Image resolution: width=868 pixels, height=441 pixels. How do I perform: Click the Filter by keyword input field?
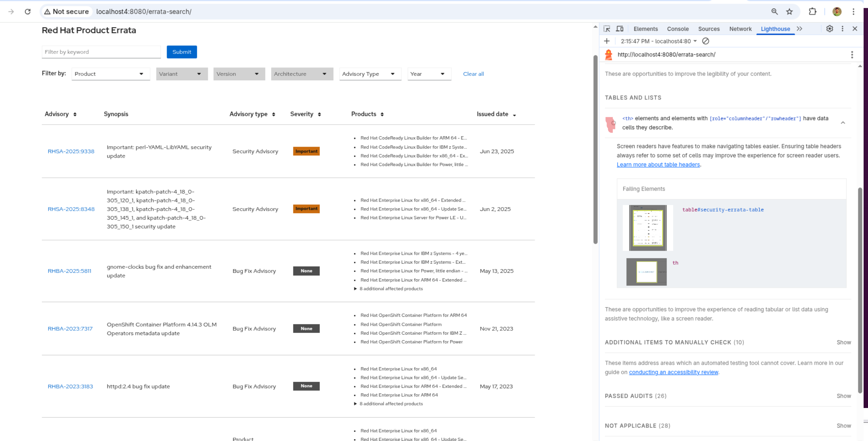coord(101,52)
